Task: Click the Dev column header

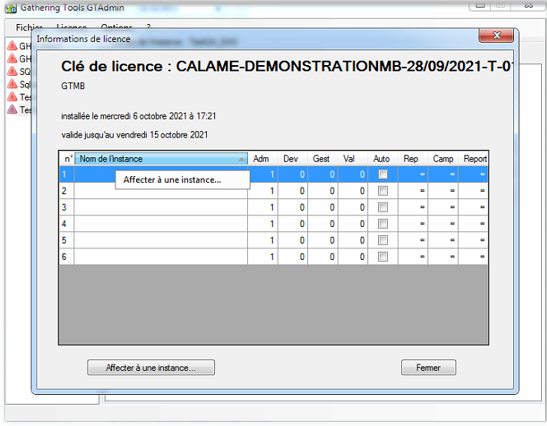Action: coord(292,159)
